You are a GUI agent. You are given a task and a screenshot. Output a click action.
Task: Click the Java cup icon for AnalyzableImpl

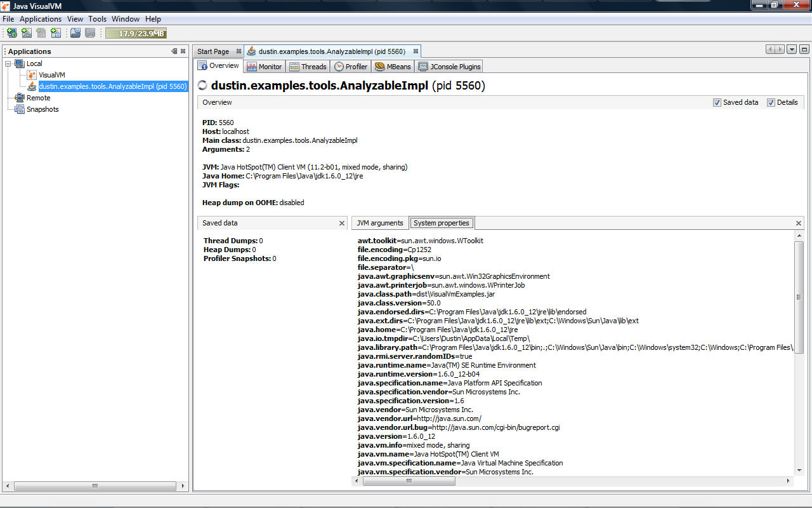32,86
